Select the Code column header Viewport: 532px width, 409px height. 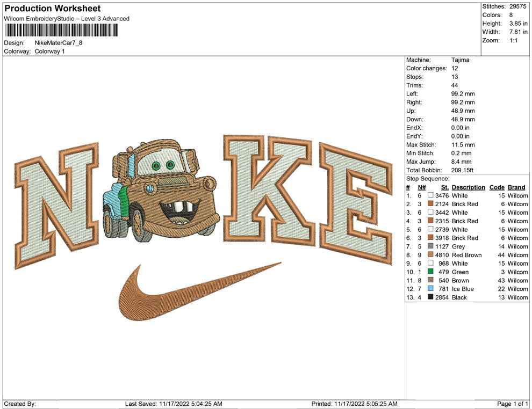[x=497, y=187]
